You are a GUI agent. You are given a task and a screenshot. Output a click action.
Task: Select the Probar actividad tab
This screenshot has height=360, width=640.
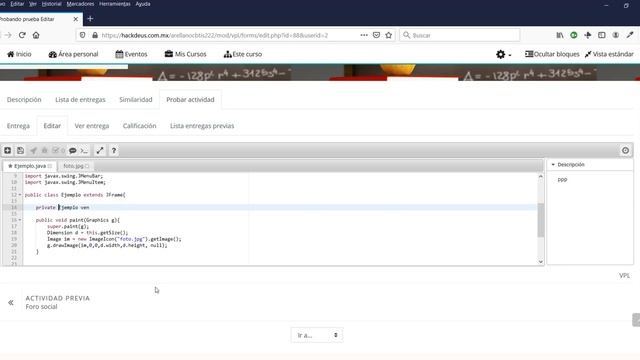tap(190, 100)
